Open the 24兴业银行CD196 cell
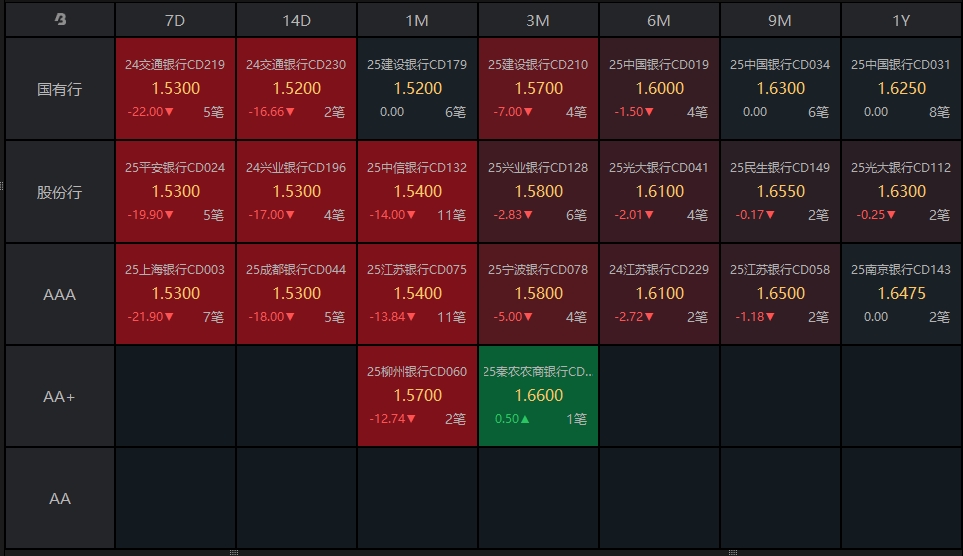963x556 pixels. 296,191
